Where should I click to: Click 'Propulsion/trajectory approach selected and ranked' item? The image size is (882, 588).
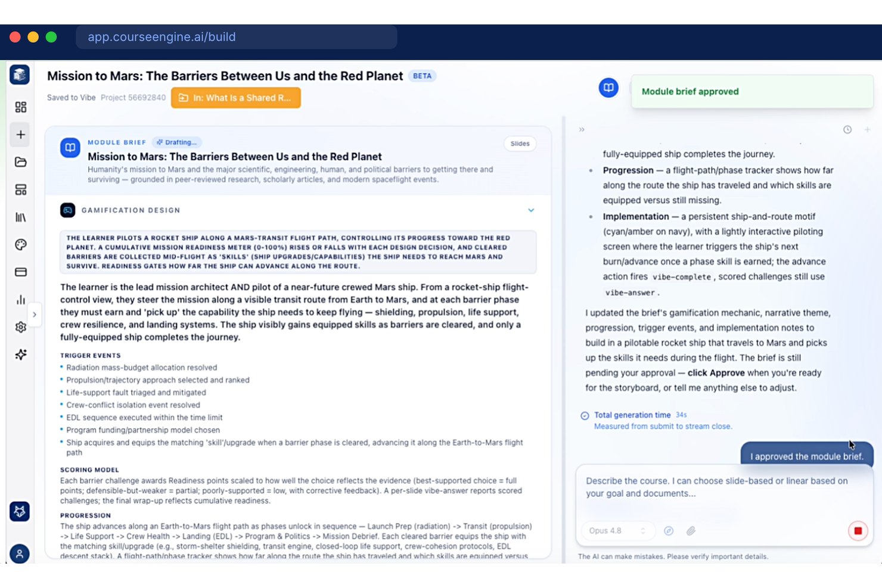[158, 380]
